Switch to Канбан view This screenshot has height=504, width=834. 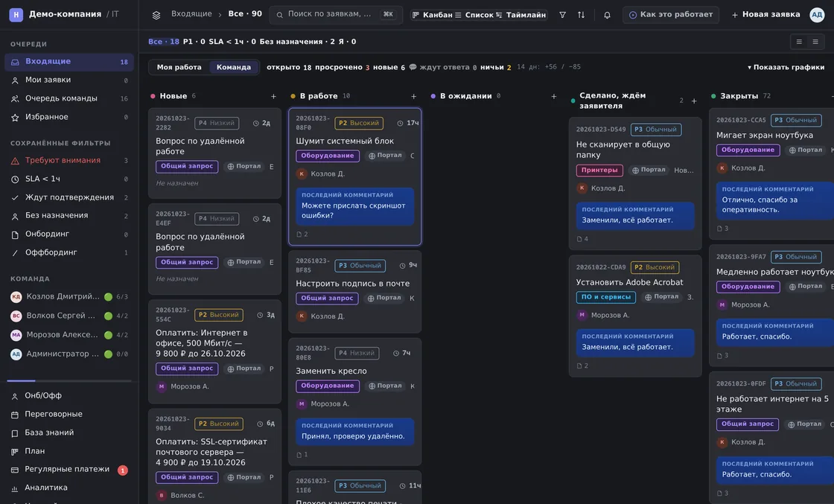pyautogui.click(x=433, y=15)
